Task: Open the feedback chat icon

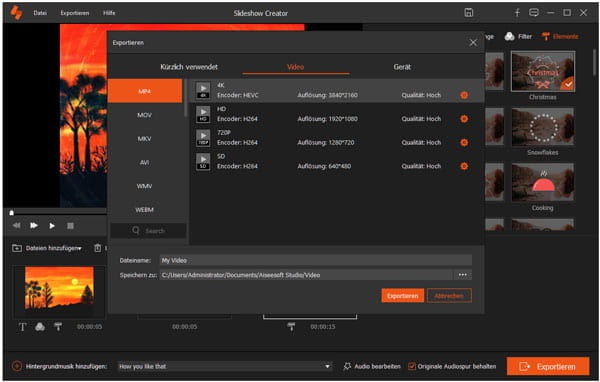Action: coord(534,13)
